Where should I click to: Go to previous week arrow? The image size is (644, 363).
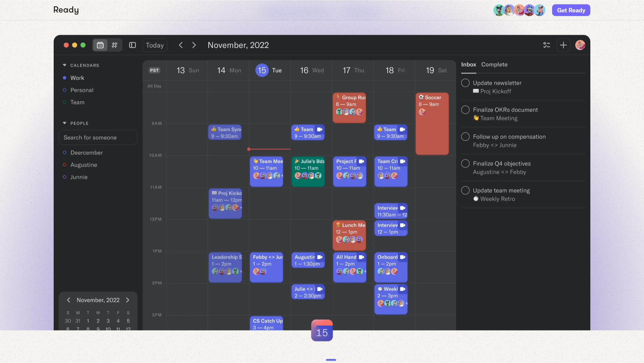point(181,45)
